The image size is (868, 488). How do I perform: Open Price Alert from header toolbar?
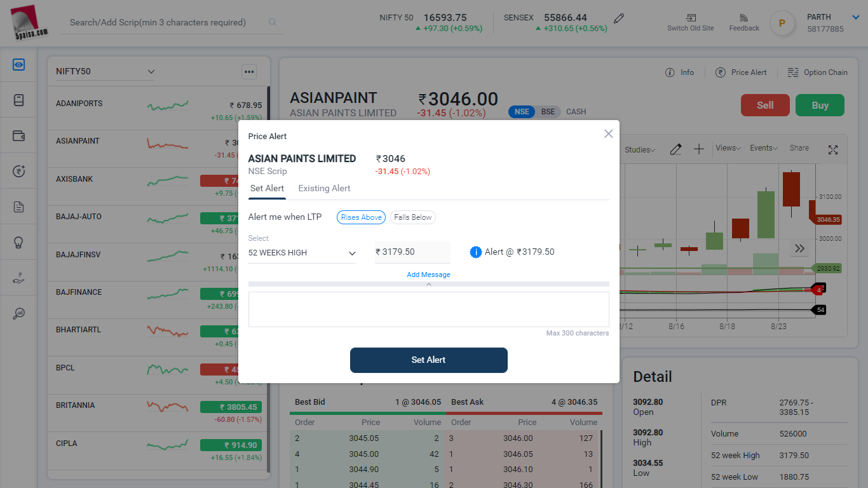pyautogui.click(x=741, y=72)
